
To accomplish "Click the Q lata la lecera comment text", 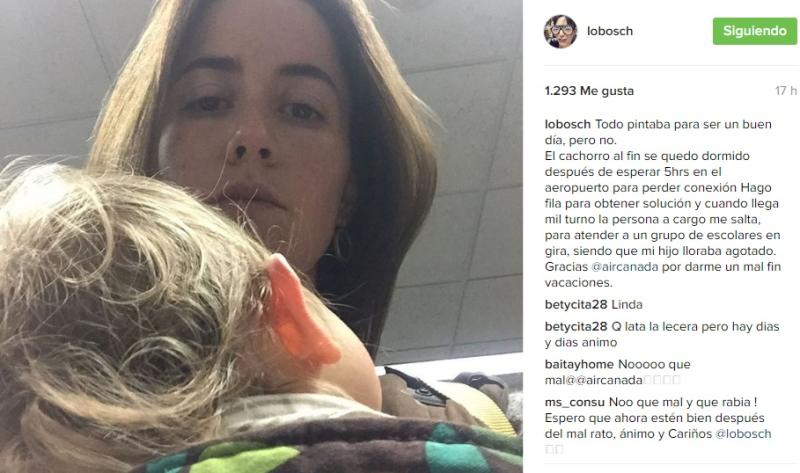I will 662,334.
